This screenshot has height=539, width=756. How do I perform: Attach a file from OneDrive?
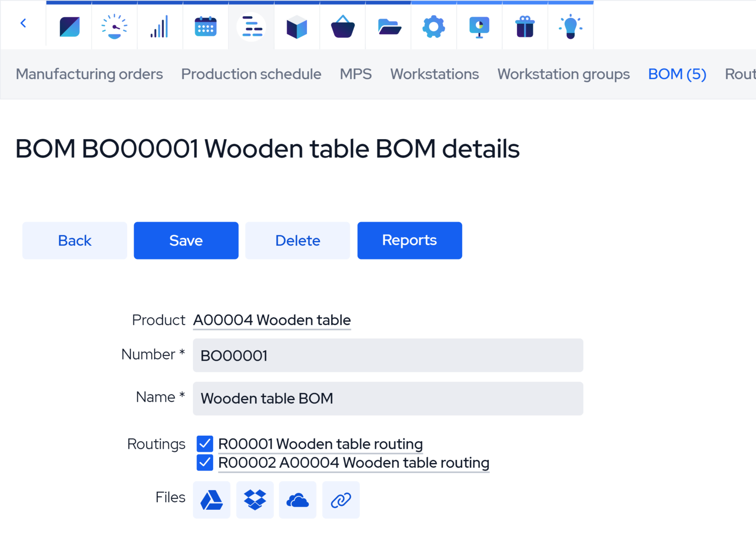point(298,499)
